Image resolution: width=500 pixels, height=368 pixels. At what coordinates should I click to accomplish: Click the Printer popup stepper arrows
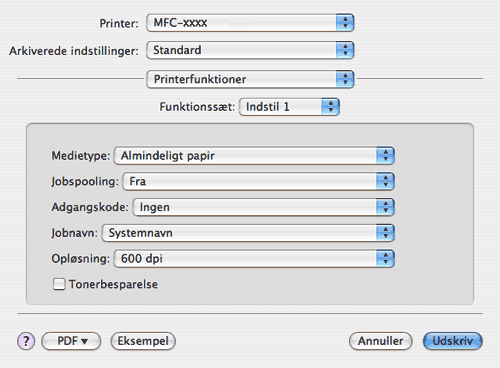(345, 23)
